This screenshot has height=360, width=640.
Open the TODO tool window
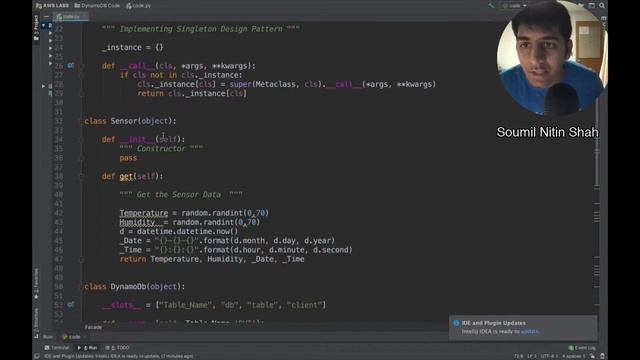pyautogui.click(x=118, y=348)
